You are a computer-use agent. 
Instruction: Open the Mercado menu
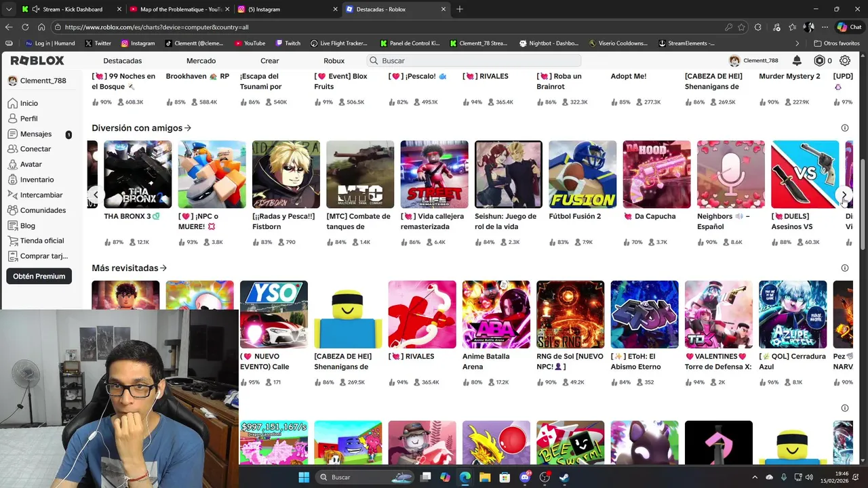[x=201, y=61]
